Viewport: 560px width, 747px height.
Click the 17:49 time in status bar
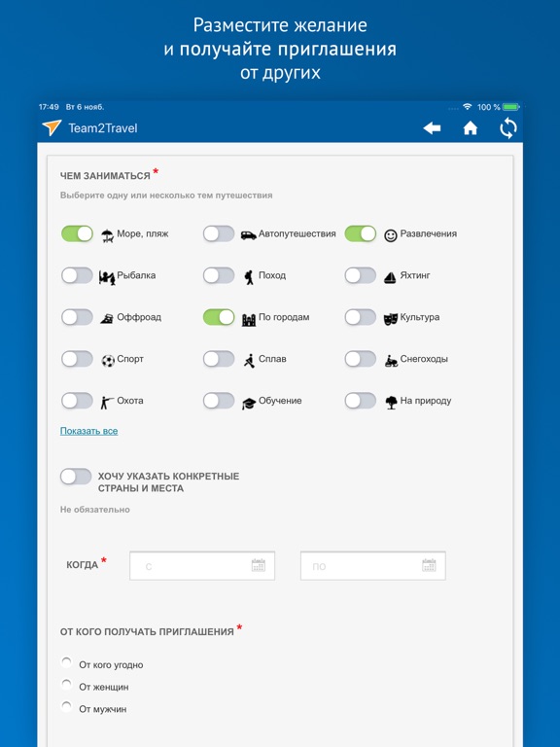49,107
